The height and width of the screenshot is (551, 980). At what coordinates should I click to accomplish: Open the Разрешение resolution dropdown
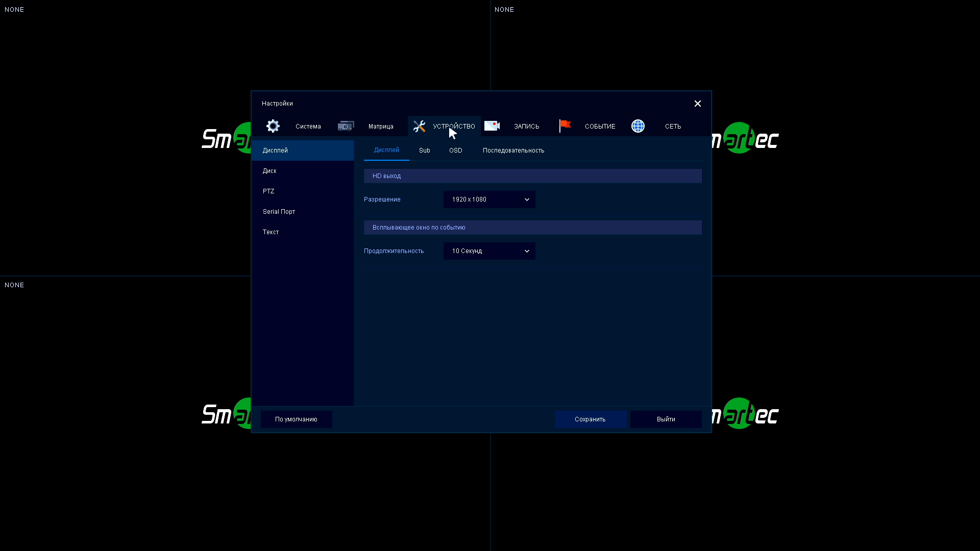[489, 199]
